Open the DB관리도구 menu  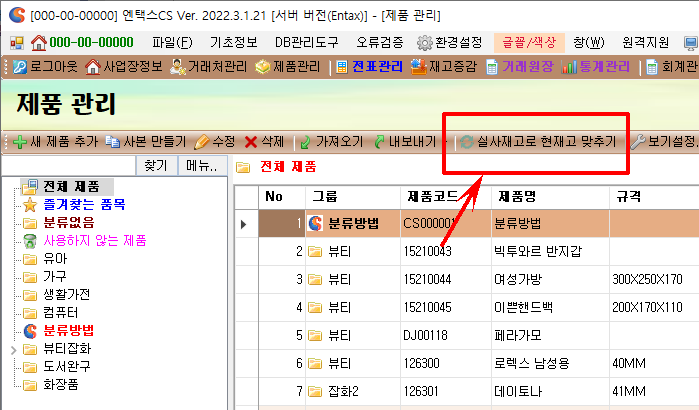tap(307, 43)
